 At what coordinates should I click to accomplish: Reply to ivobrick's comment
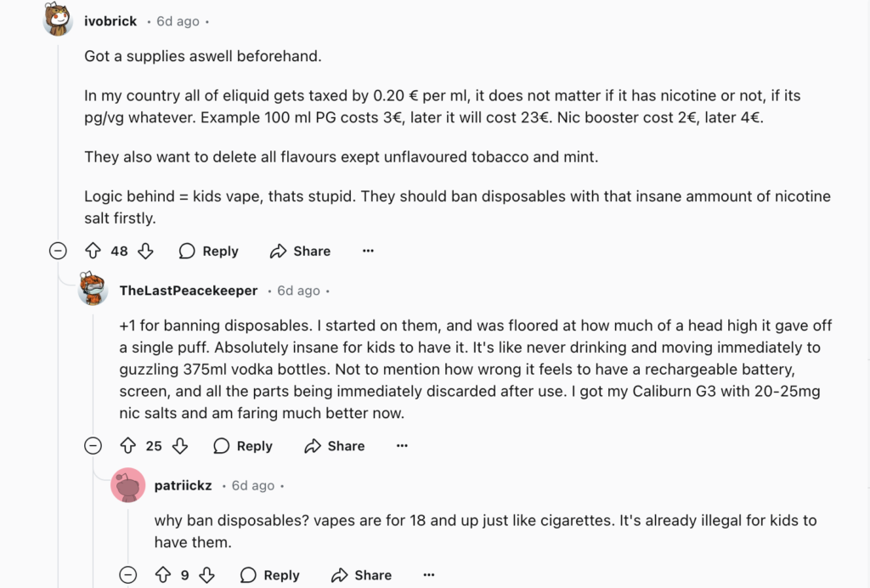208,251
